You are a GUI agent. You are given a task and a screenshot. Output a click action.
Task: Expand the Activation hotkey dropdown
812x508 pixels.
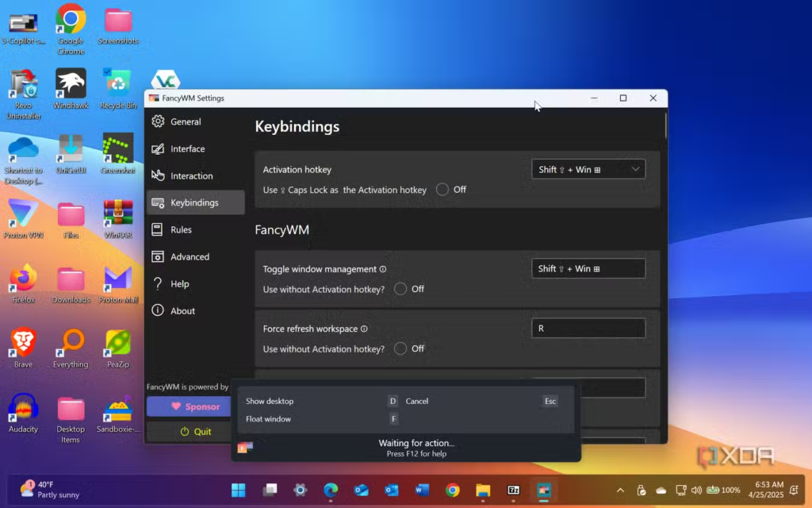pyautogui.click(x=588, y=170)
